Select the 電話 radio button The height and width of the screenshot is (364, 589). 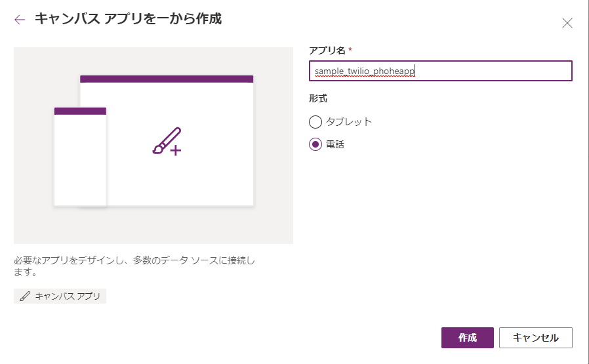coord(315,144)
